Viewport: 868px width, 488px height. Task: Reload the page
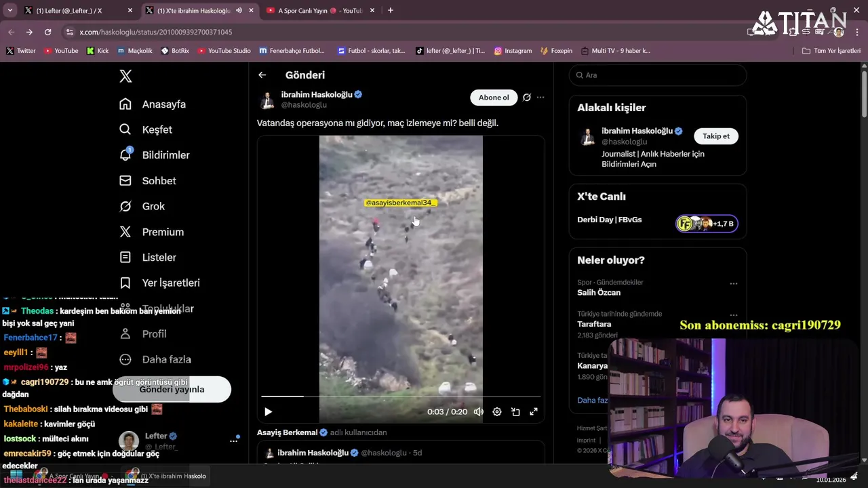pyautogui.click(x=47, y=32)
